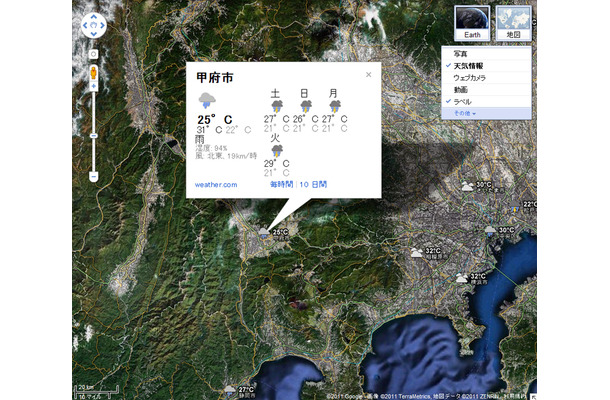This screenshot has width=610, height=400.
Task: Click the current rain icon above 25°C
Action: click(207, 101)
